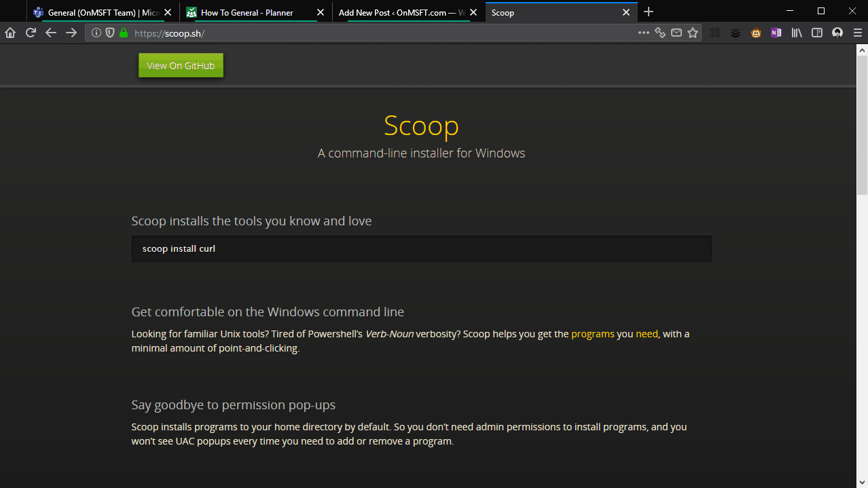Select the Scoop tab
Screen dimensions: 868x488
pyautogui.click(x=562, y=12)
